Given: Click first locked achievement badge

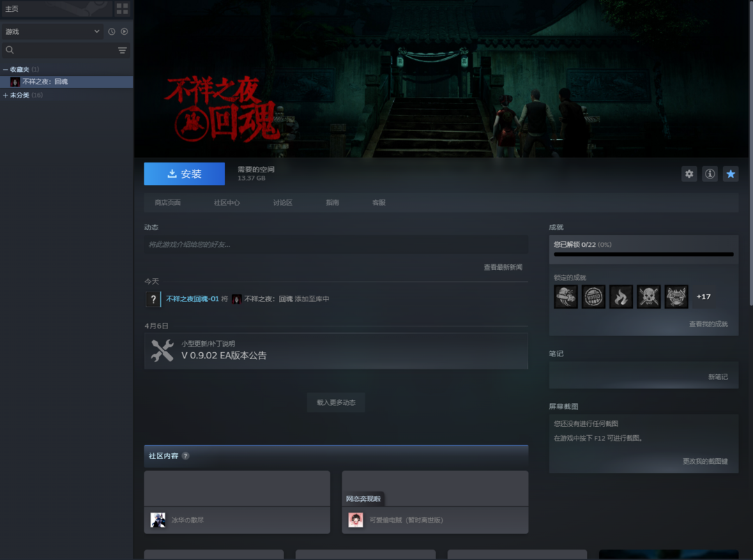Looking at the screenshot, I should (x=565, y=297).
